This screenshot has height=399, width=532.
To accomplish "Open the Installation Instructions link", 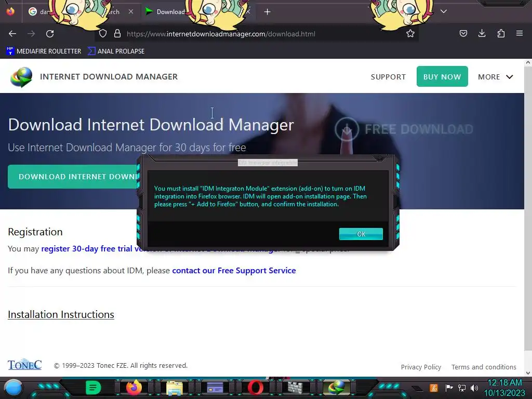I will (61, 314).
